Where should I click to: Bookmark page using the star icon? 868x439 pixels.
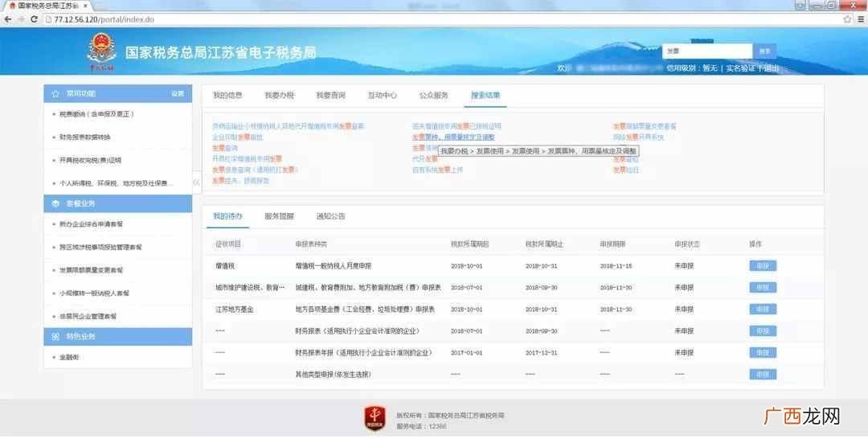click(847, 18)
